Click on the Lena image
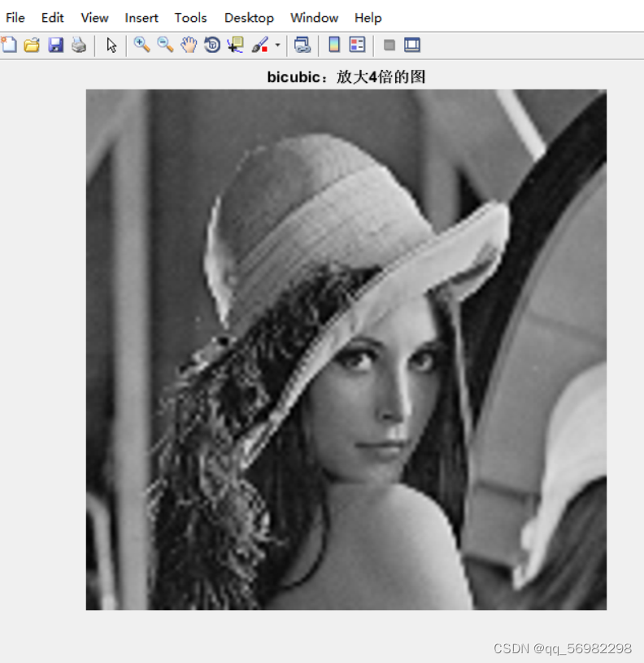Image resolution: width=644 pixels, height=663 pixels. [346, 349]
